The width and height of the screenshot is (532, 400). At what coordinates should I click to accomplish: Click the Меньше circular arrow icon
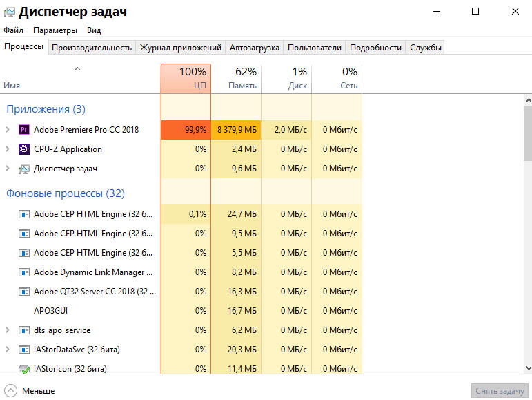[10, 391]
